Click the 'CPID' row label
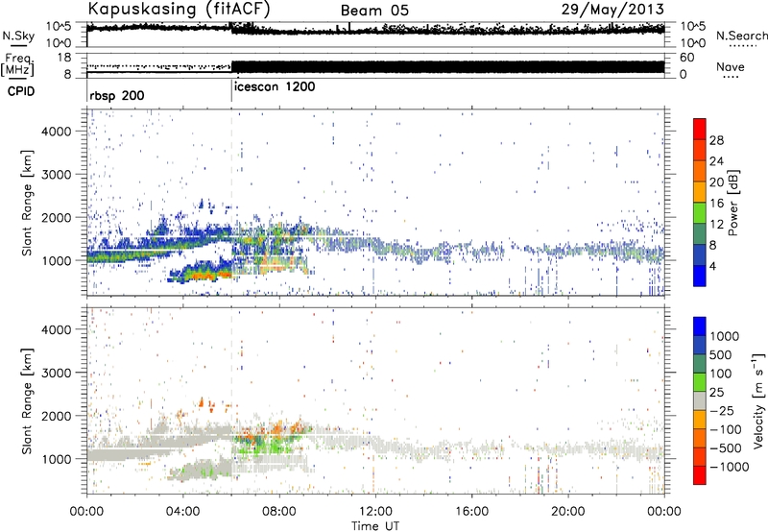The image size is (768, 532). tap(21, 91)
